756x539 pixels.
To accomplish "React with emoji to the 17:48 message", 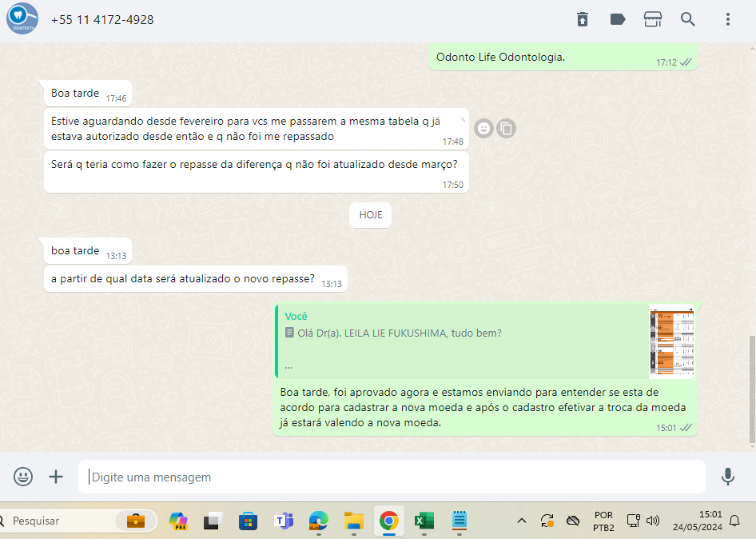I will pos(483,129).
